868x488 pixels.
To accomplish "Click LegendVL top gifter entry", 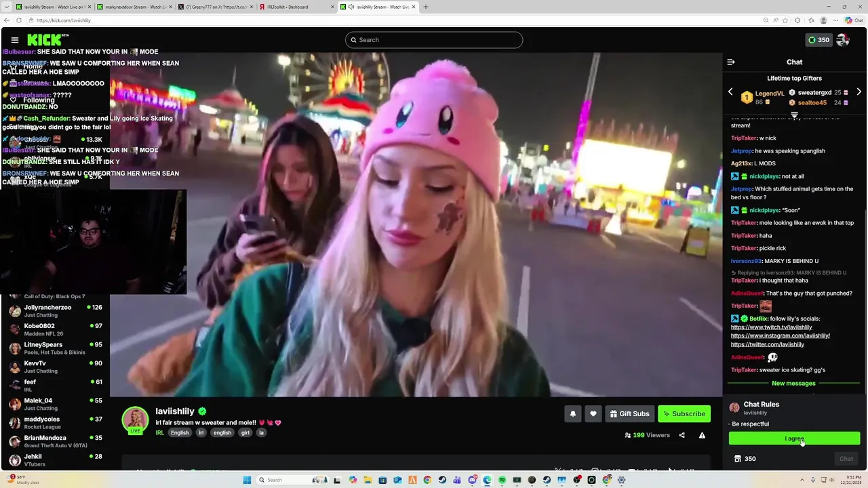I will tap(762, 98).
